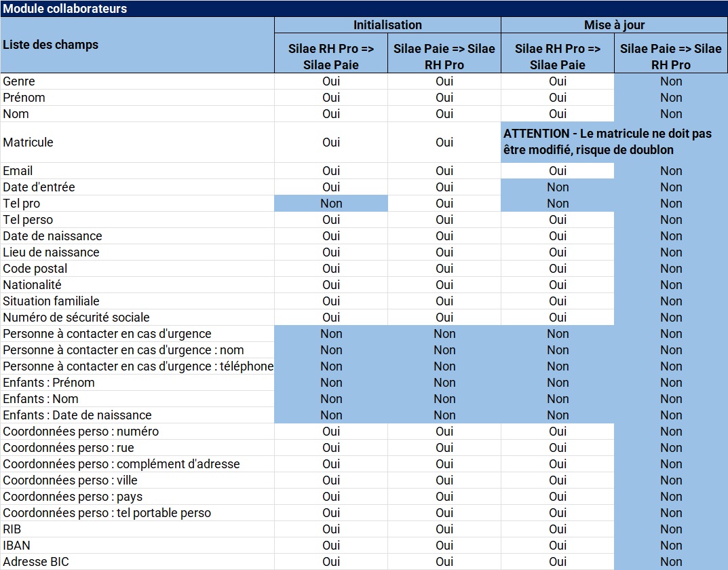728x570 pixels.
Task: Select 'Coordonnées perso : ville' row label
Action: coord(70,480)
